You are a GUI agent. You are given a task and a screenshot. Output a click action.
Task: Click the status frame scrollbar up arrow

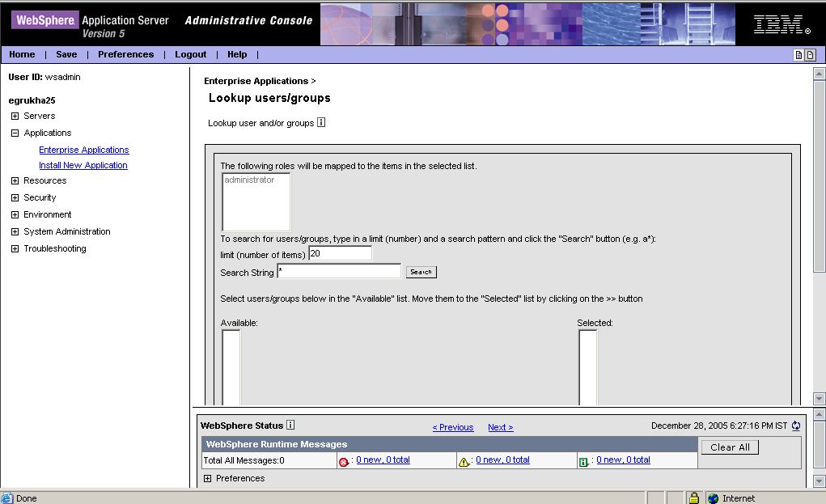[819, 414]
